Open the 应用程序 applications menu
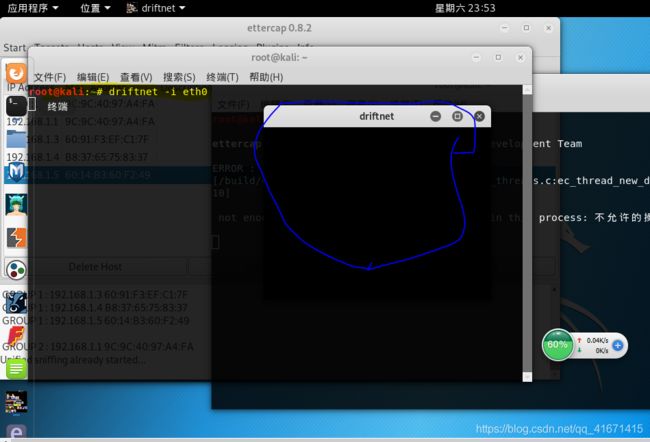650x442 pixels. coord(33,8)
